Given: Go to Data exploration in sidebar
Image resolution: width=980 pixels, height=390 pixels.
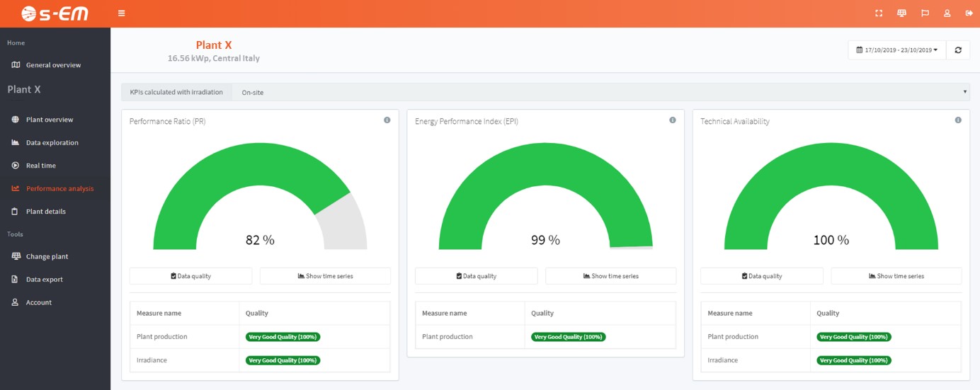Looking at the screenshot, I should click(x=52, y=143).
